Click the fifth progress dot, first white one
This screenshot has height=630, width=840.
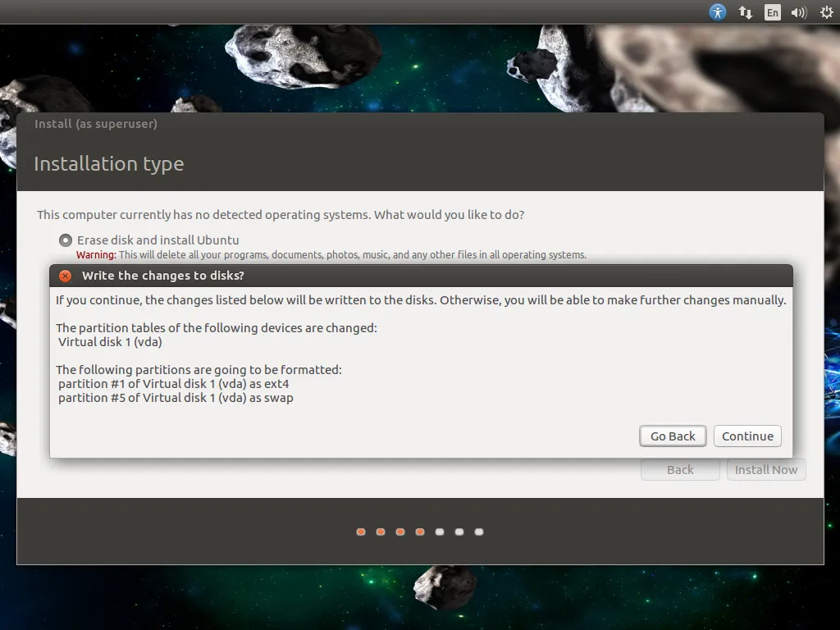(x=440, y=532)
